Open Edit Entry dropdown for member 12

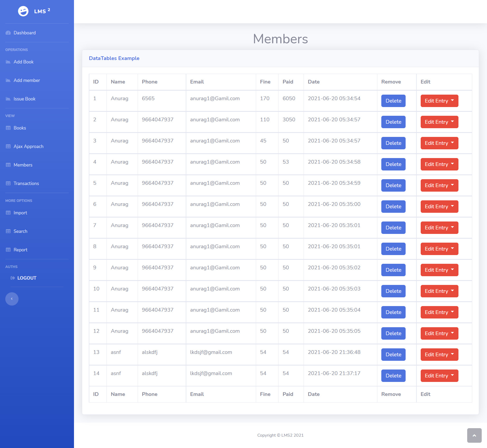(439, 333)
